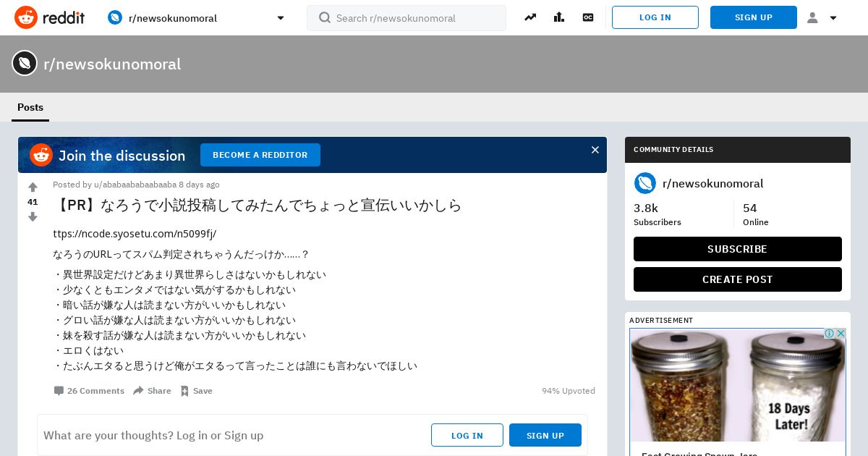Click LOG IN in comment box
The width and height of the screenshot is (868, 456).
(467, 435)
